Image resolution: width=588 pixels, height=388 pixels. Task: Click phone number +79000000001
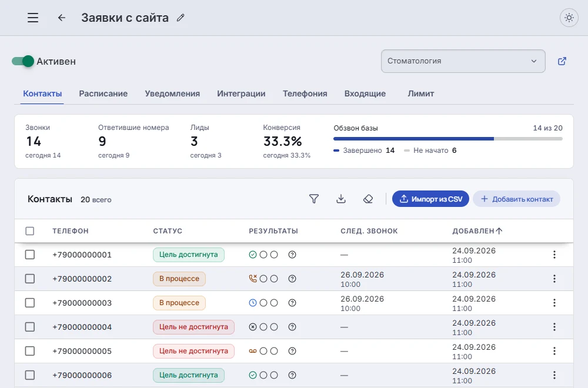coord(82,255)
